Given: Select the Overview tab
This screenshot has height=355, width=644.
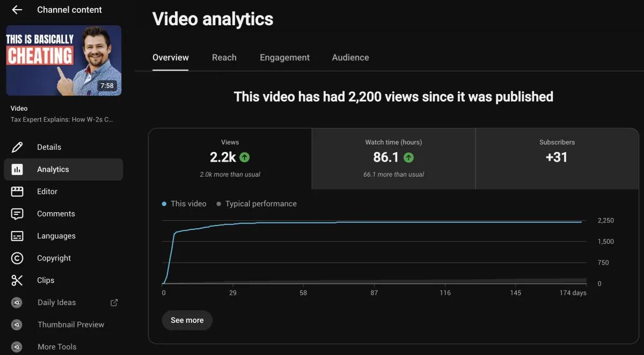Looking at the screenshot, I should [171, 57].
